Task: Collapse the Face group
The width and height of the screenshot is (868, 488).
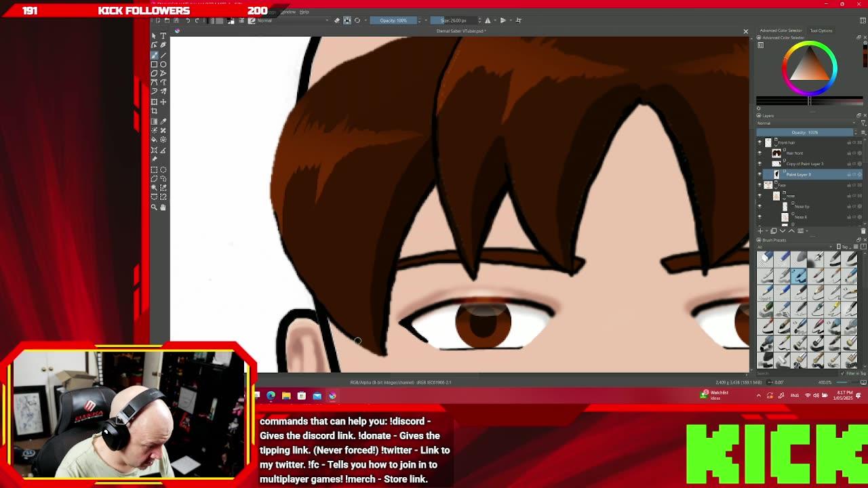Action: click(776, 188)
